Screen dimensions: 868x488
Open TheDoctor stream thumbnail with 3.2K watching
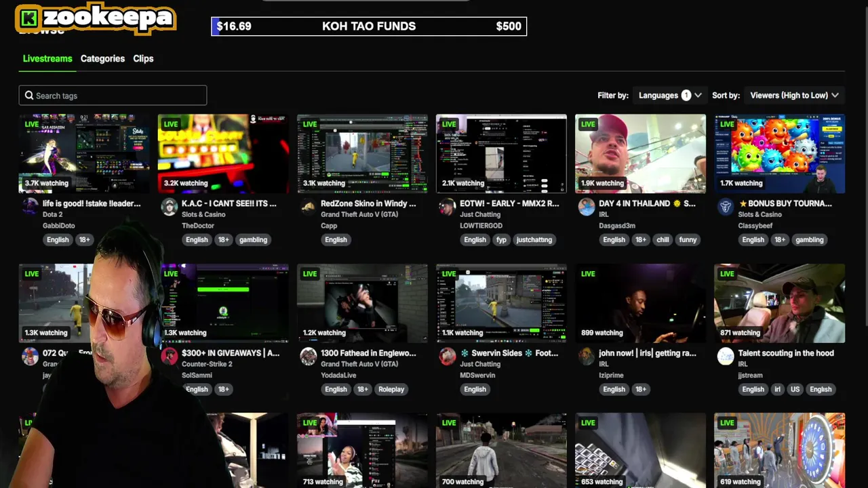tap(223, 154)
